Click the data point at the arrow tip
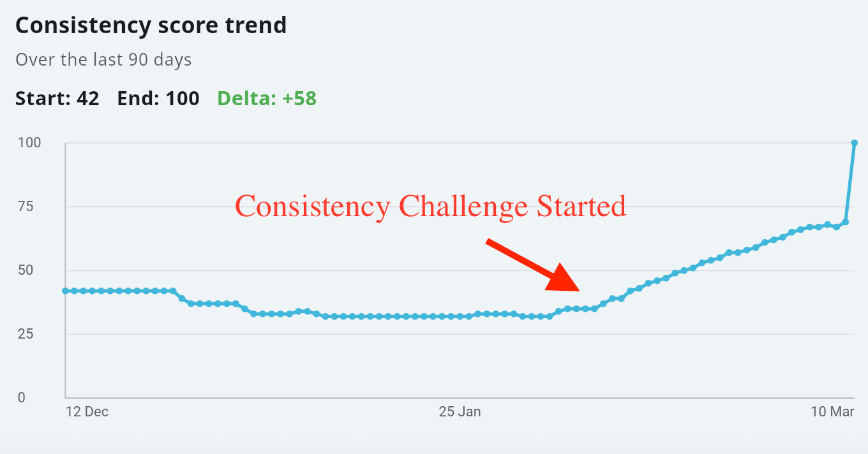Screen dimensions: 868x454 click(x=585, y=309)
